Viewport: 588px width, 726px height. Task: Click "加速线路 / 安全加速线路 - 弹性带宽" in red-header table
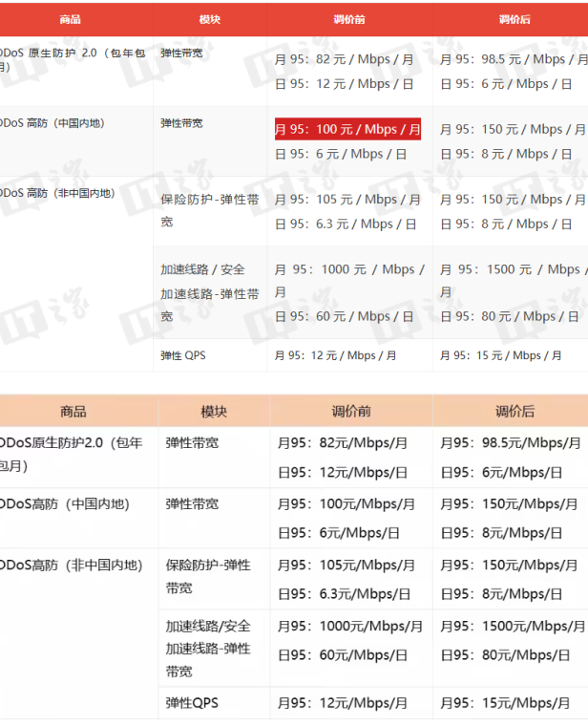click(x=210, y=293)
